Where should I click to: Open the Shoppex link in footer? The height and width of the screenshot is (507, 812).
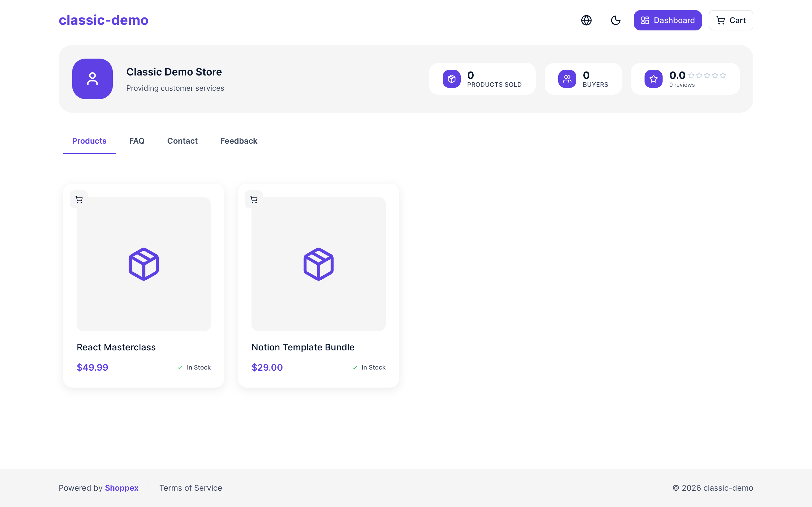121,488
